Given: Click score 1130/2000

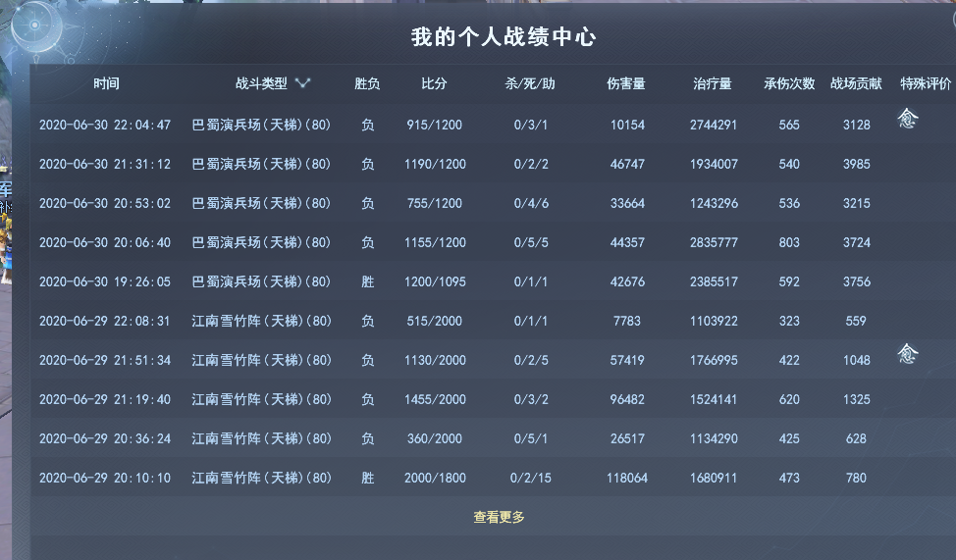Looking at the screenshot, I should tap(435, 360).
